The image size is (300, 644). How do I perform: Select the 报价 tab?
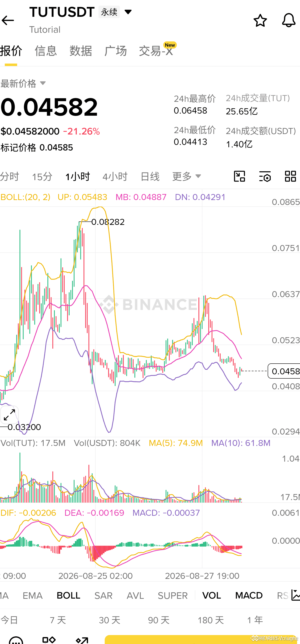point(11,51)
